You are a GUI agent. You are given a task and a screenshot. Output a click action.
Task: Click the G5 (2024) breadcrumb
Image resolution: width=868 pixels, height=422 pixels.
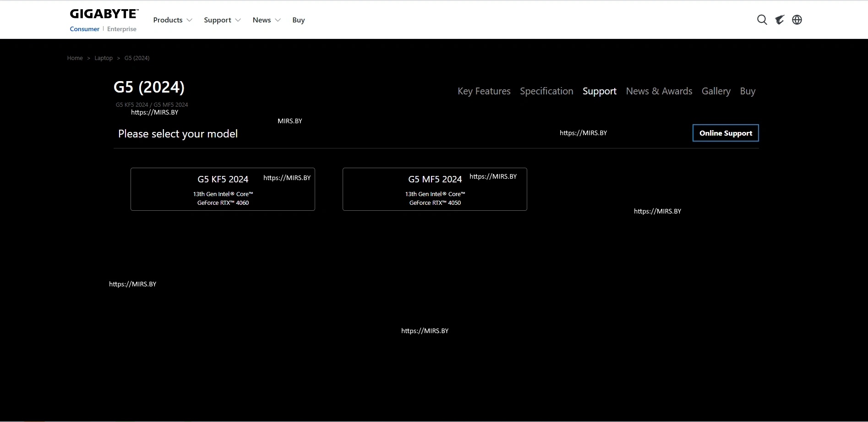point(137,58)
